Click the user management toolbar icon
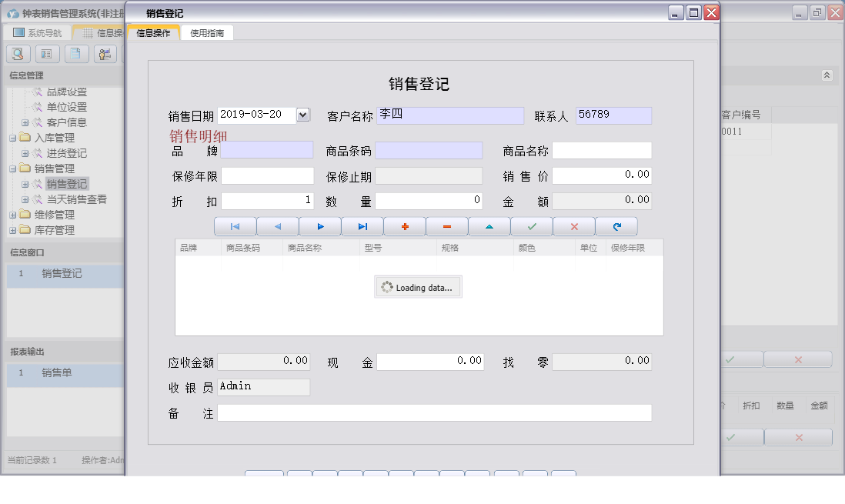845x504 pixels. (105, 54)
